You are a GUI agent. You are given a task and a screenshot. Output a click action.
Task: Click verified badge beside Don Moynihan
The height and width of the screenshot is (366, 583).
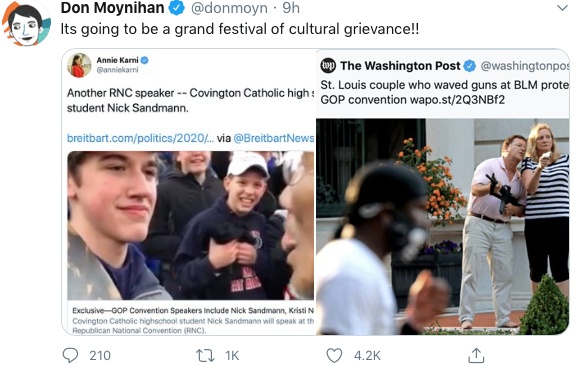177,8
